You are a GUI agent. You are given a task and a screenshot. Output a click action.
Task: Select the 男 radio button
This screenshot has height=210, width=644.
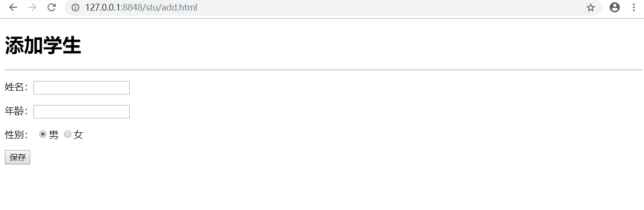click(43, 135)
